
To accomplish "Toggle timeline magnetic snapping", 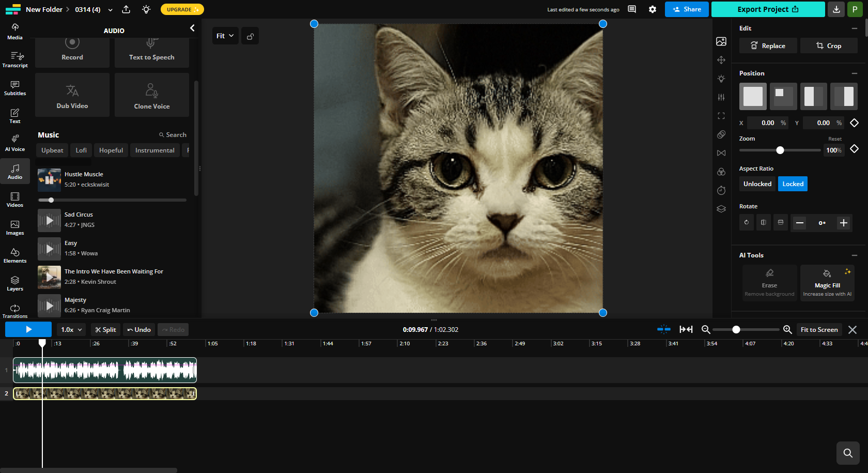I will [x=664, y=329].
